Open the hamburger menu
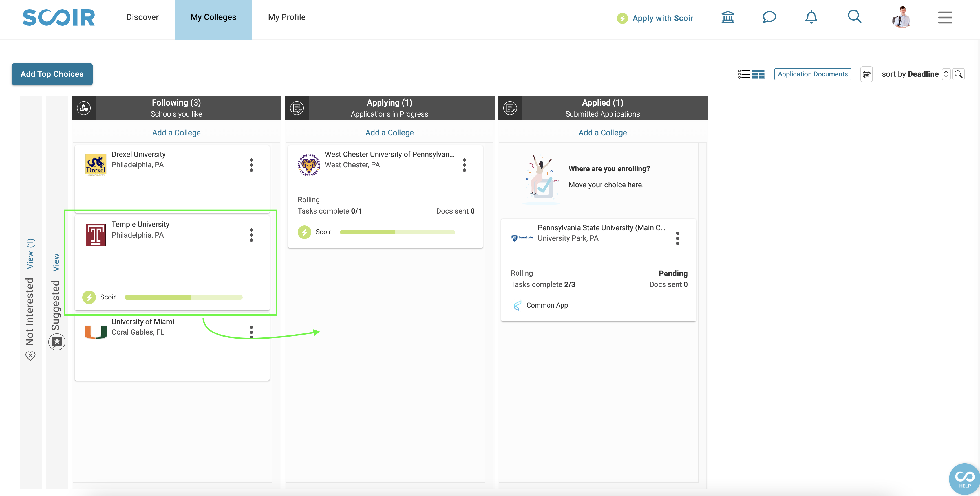The image size is (980, 496). coord(945,17)
